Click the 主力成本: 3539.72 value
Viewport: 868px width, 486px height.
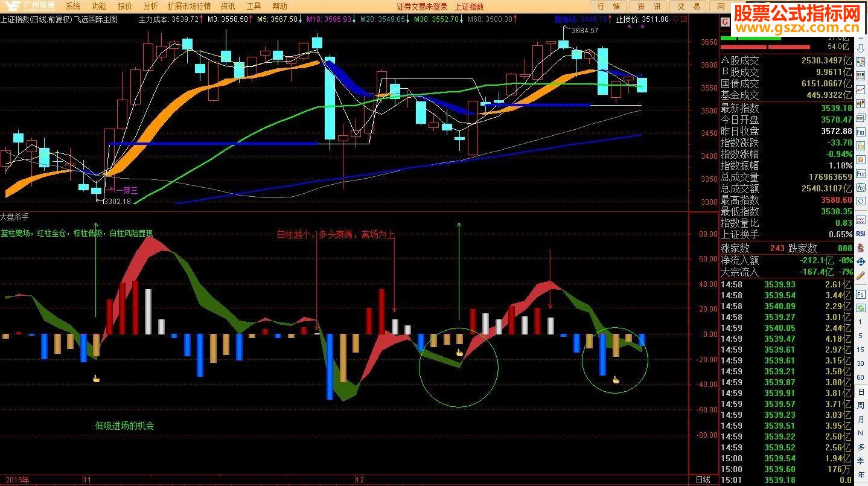(169, 19)
